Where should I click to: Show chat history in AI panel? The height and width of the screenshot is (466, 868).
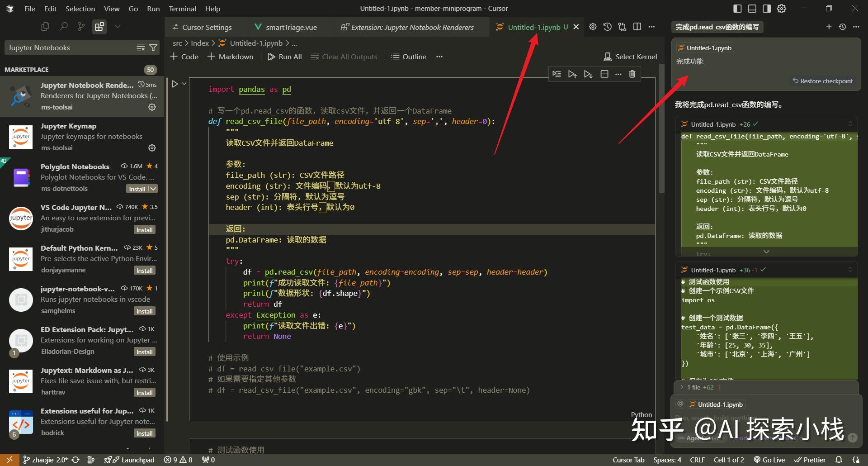(x=842, y=27)
